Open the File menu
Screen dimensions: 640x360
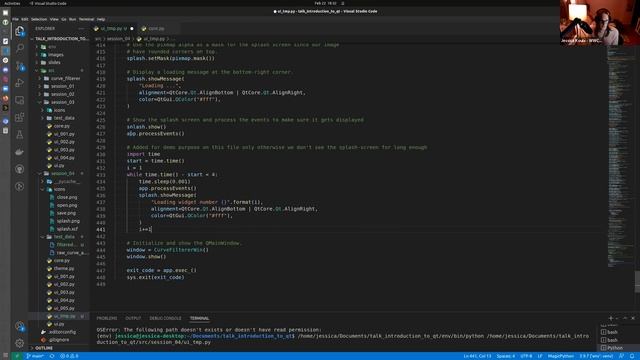pyautogui.click(x=15, y=19)
